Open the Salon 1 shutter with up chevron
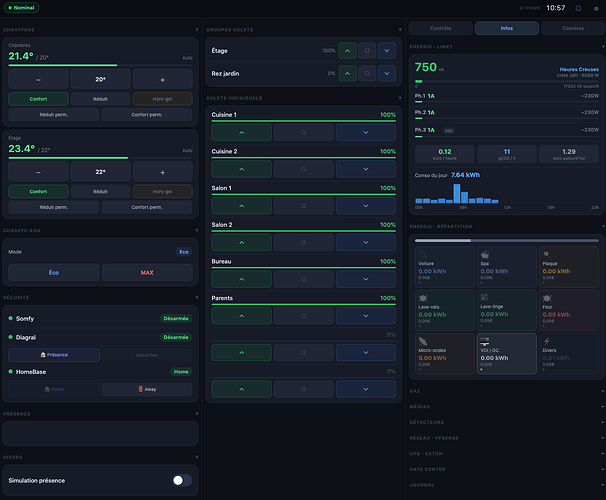The height and width of the screenshot is (500, 606). tap(242, 206)
